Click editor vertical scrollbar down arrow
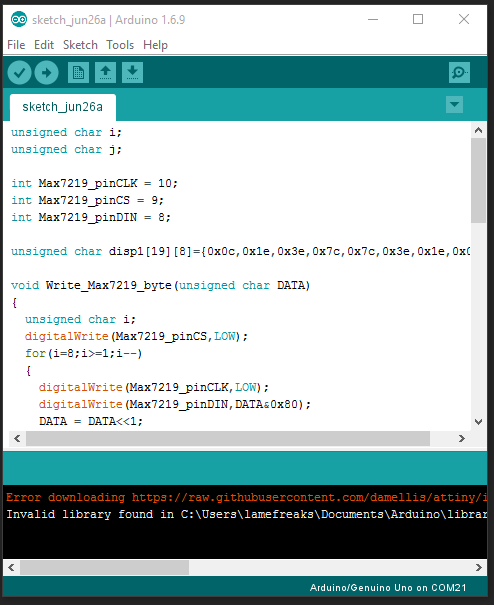This screenshot has width=494, height=605. 479,422
